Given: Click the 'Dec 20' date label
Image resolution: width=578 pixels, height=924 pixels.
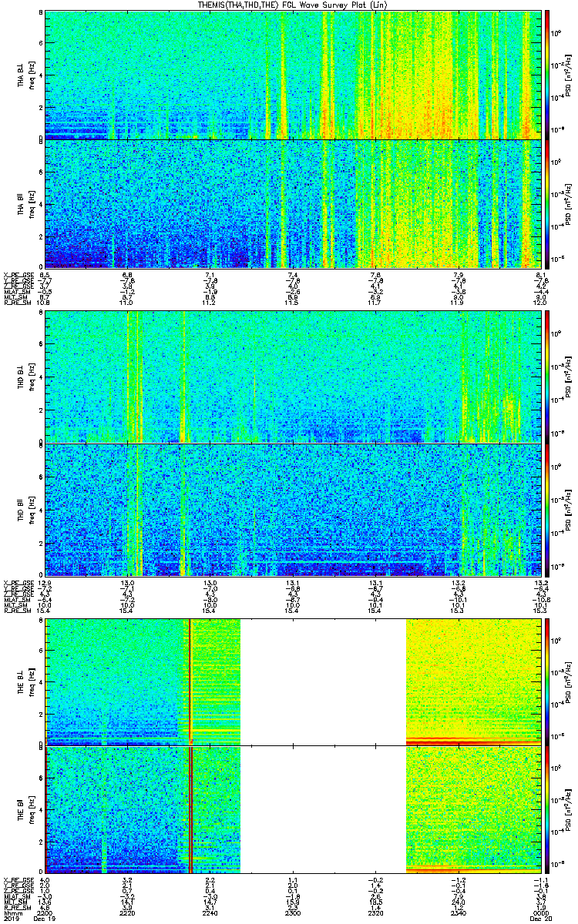Looking at the screenshot, I should point(539,918).
